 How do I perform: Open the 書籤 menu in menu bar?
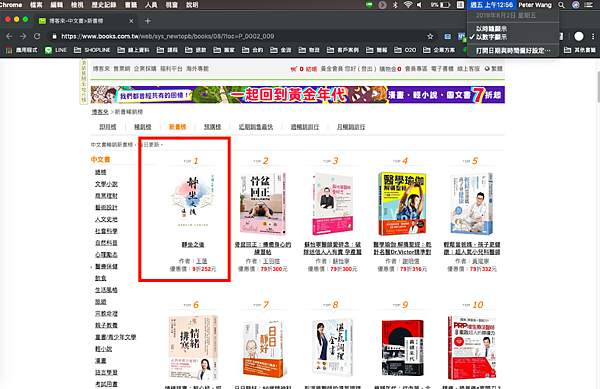coord(131,5)
